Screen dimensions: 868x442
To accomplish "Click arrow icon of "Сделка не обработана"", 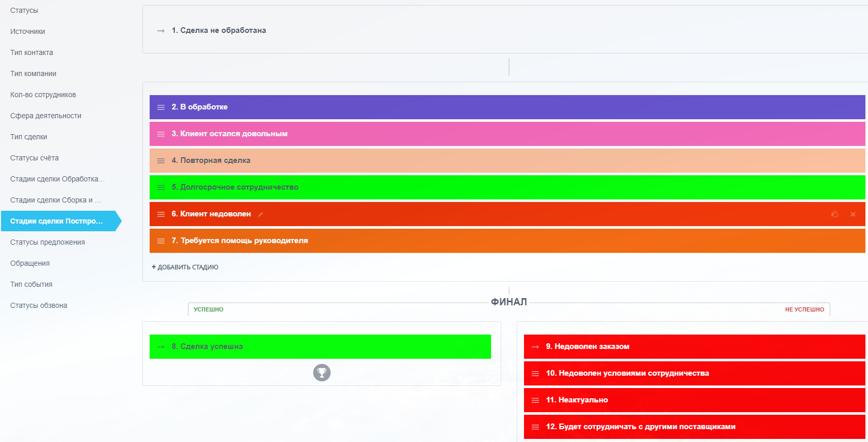I will 161,31.
